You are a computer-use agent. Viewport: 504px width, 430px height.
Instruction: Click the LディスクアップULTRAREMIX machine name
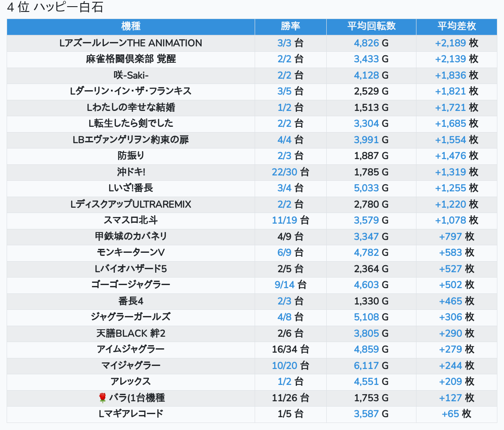[x=131, y=205]
